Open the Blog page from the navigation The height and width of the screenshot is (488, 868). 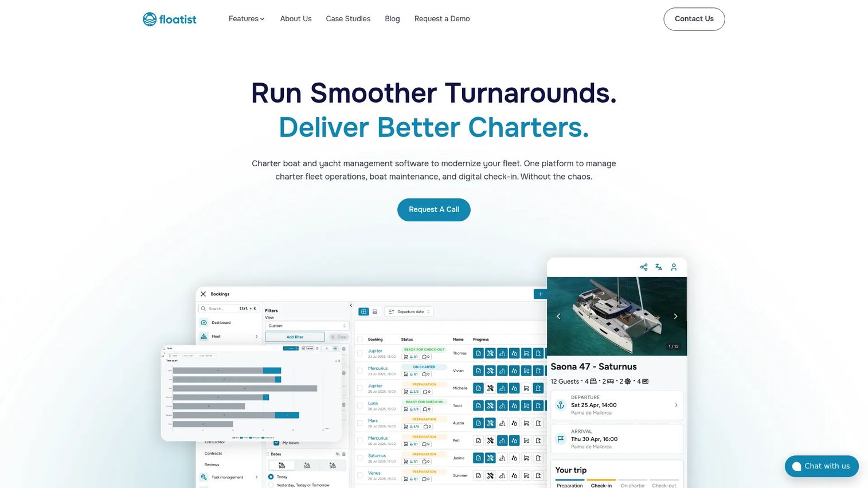[393, 19]
